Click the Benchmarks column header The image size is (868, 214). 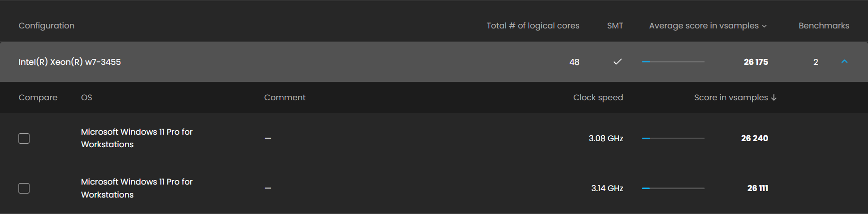(x=824, y=25)
